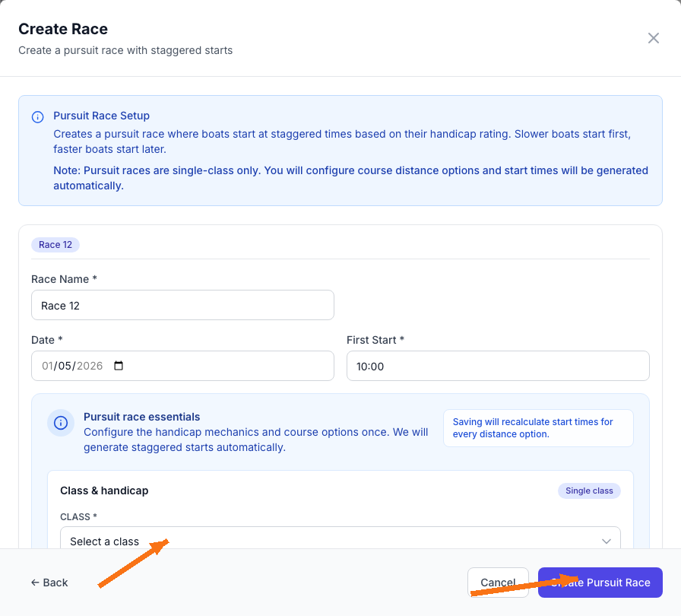Click the Back link at bottom left

coord(49,582)
